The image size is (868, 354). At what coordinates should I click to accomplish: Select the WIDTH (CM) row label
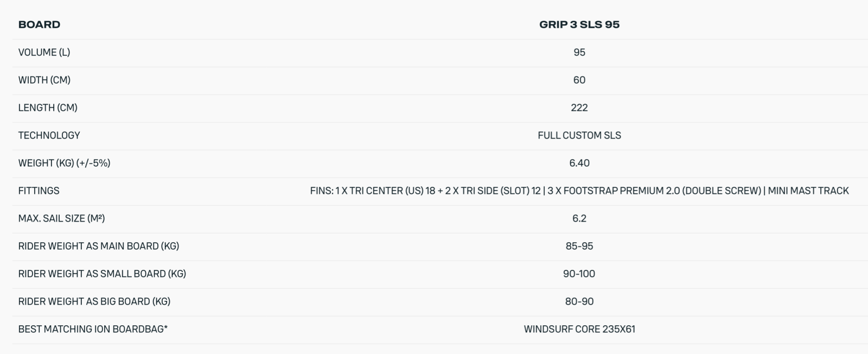[44, 80]
